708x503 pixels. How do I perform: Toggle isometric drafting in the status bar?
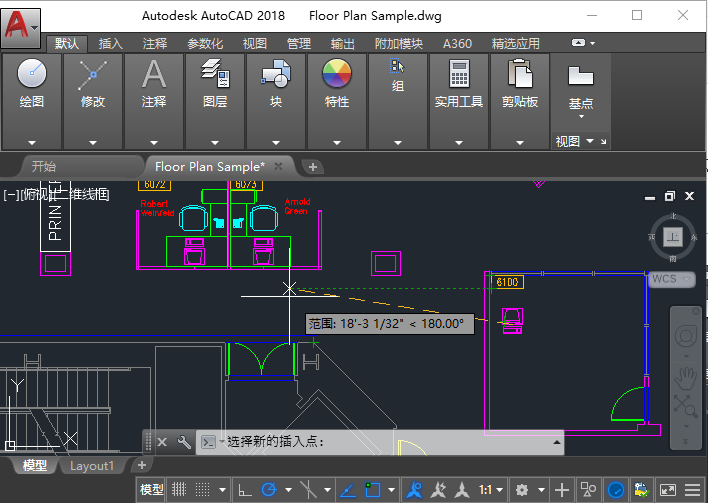tap(308, 490)
